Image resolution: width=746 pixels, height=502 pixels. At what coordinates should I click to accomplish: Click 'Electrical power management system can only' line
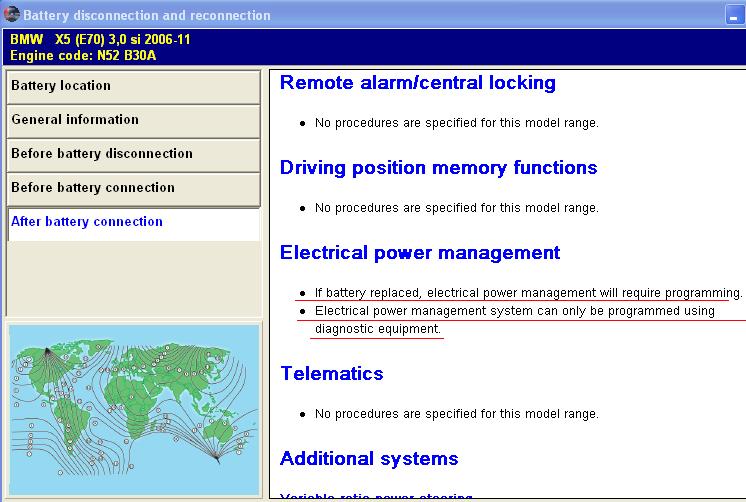click(x=514, y=311)
